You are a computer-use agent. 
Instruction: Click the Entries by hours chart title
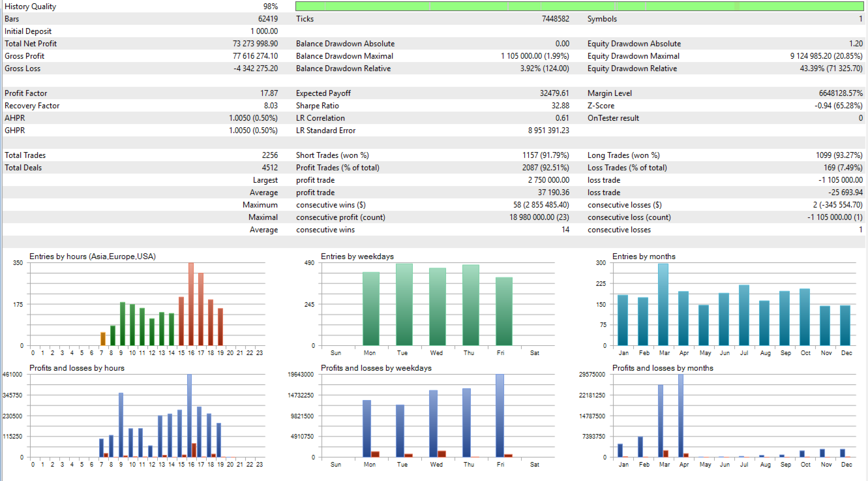click(x=93, y=256)
